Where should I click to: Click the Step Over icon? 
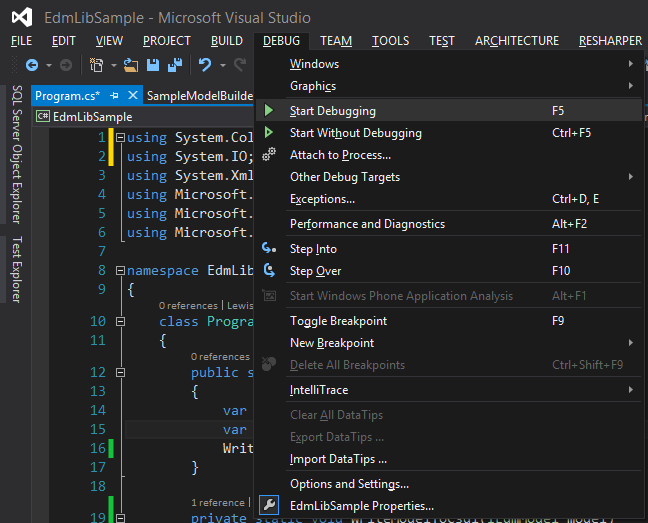269,270
